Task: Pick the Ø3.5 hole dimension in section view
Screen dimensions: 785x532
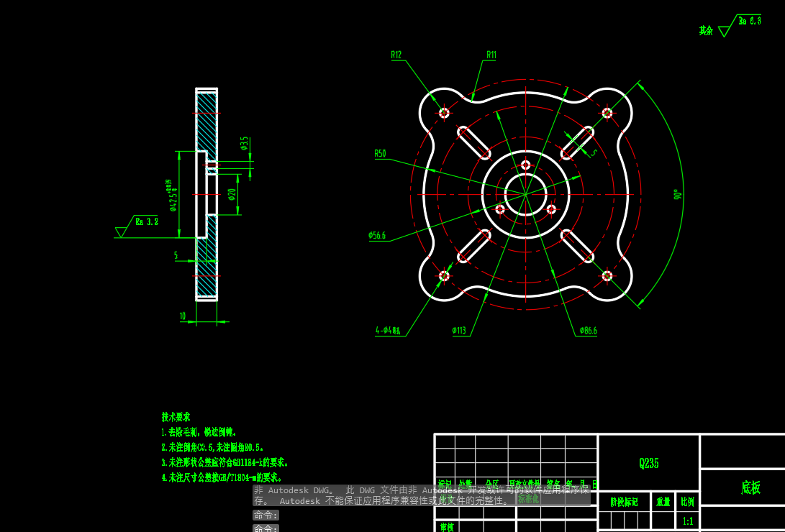Action: click(245, 144)
